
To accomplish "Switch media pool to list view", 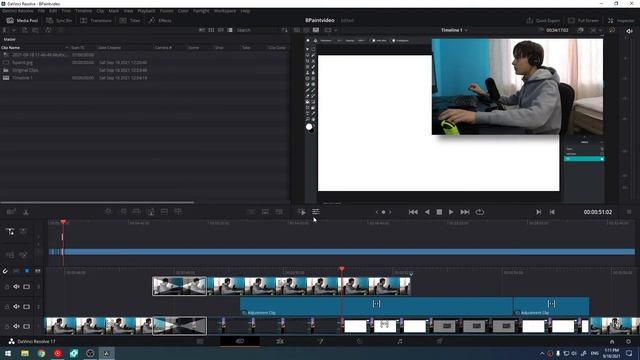I will tap(230, 30).
